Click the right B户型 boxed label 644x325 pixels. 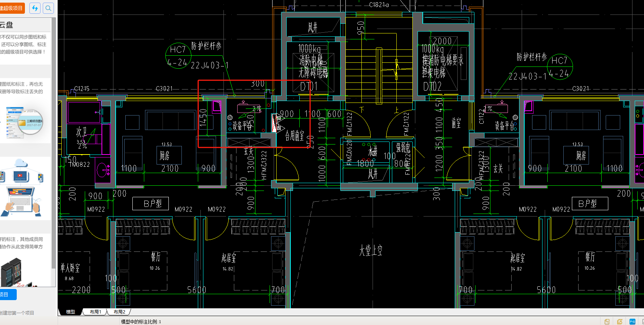point(590,204)
